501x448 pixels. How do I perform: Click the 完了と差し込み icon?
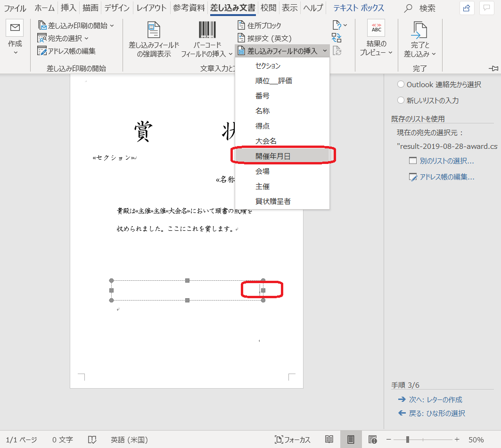tap(419, 31)
